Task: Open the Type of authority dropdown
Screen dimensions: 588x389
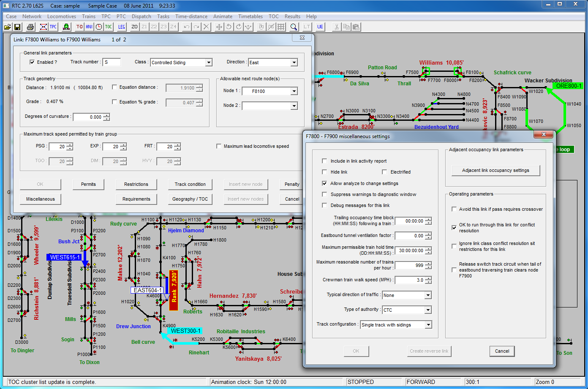Action: [x=428, y=310]
